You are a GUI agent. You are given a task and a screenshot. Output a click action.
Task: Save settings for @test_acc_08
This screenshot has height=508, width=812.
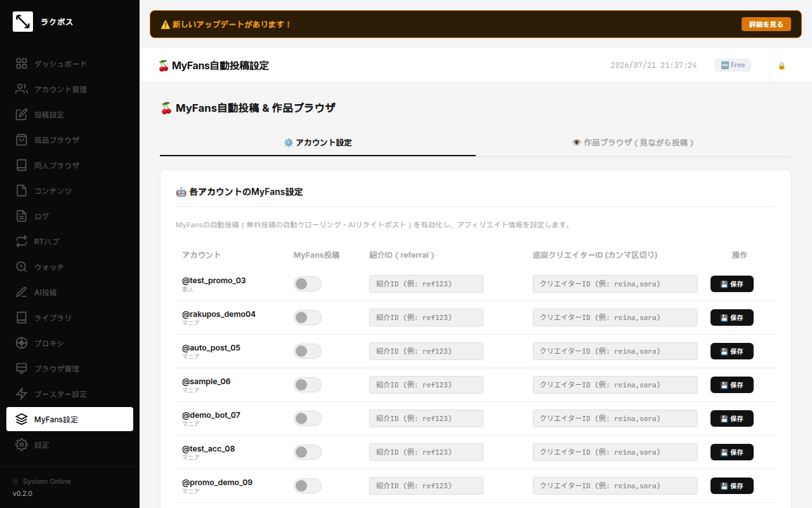(732, 452)
